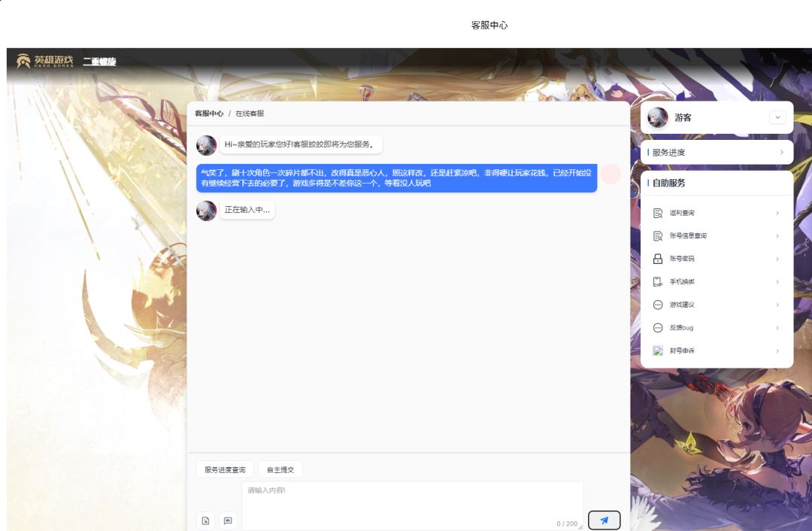Go to 客服中心 in the breadcrumb
The image size is (812, 531).
click(209, 114)
